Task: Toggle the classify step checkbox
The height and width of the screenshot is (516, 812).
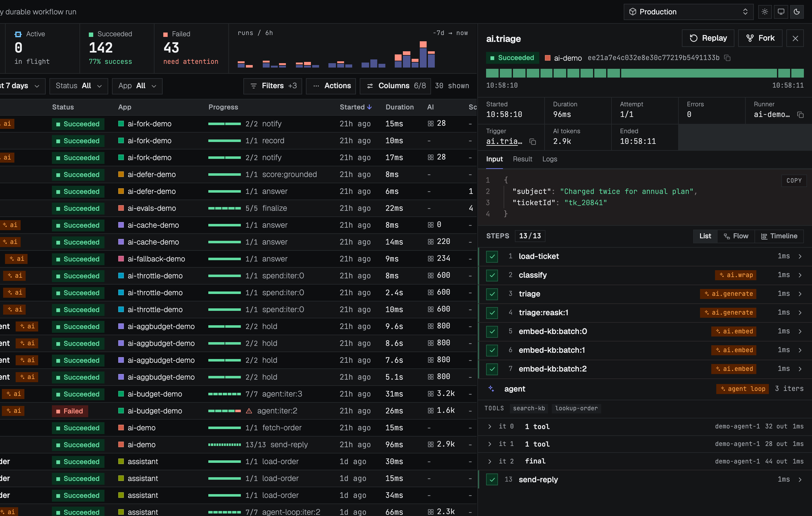Action: tap(492, 276)
